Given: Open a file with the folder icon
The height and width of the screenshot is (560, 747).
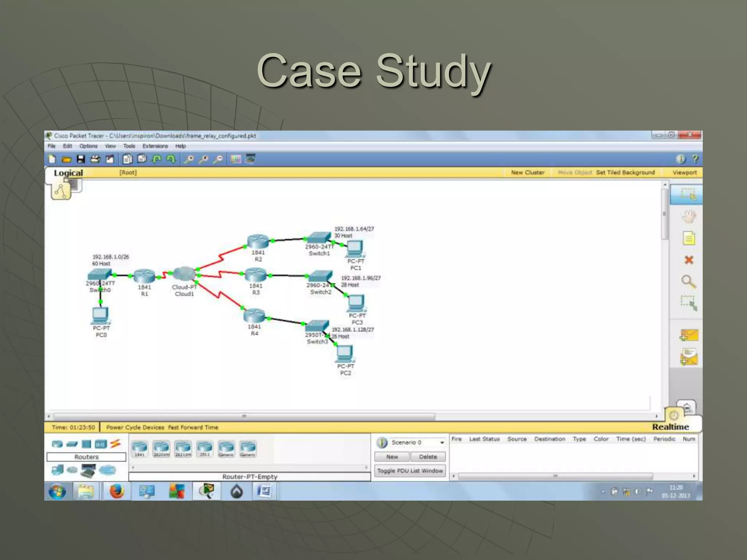Looking at the screenshot, I should tap(66, 159).
